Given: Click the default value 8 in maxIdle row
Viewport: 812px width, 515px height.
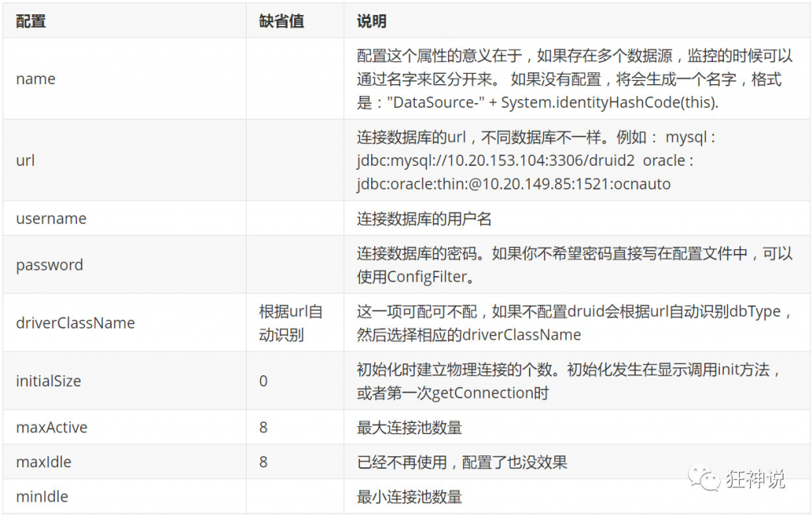Looking at the screenshot, I should coord(263,462).
